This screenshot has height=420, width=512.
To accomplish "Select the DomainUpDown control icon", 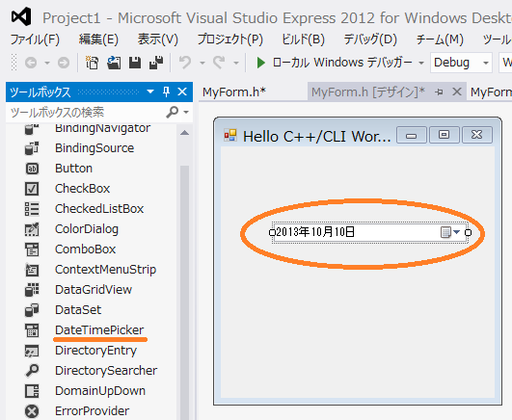I will coord(32,391).
